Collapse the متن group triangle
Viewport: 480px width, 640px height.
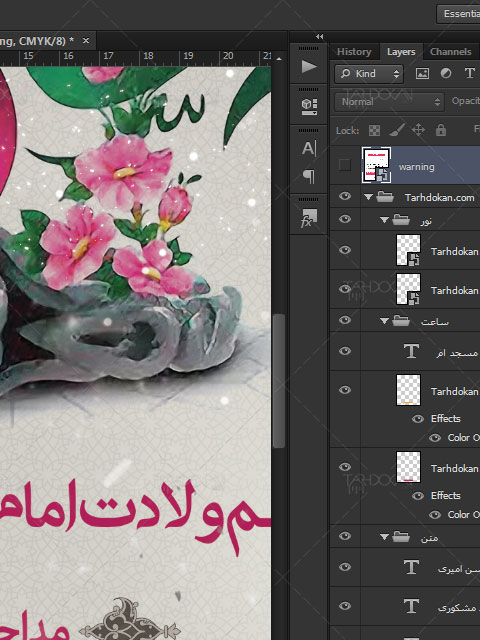[384, 536]
